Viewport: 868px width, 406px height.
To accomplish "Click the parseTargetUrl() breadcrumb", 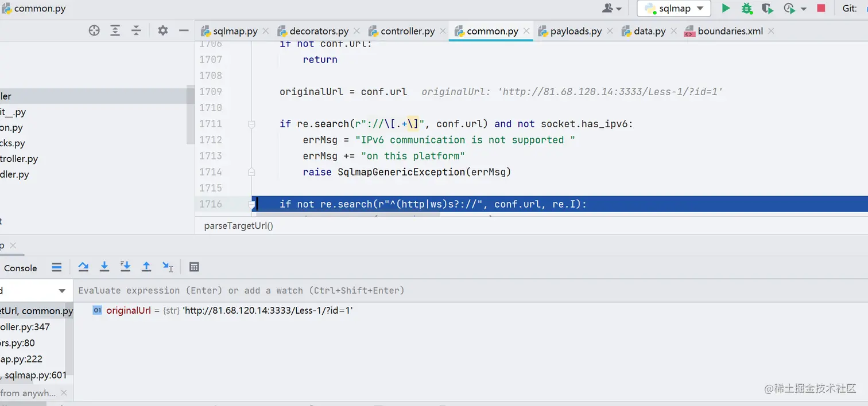I will tap(239, 226).
